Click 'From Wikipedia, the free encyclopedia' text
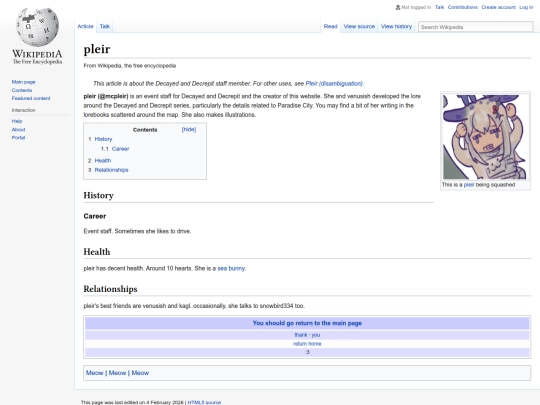540x405 pixels. (x=130, y=66)
